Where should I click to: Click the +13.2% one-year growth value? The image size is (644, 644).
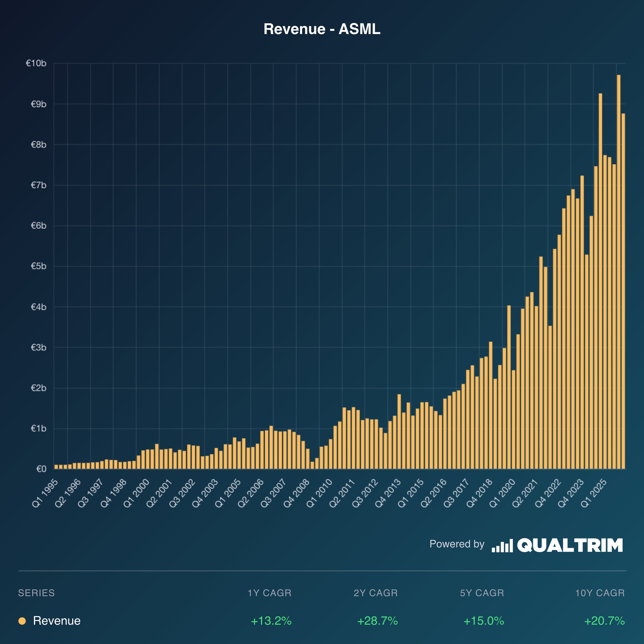point(271,621)
